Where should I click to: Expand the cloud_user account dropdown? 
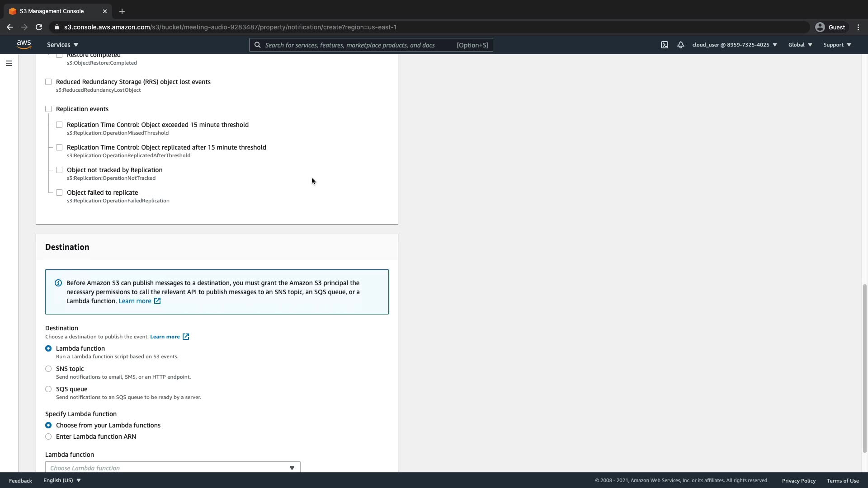[734, 45]
